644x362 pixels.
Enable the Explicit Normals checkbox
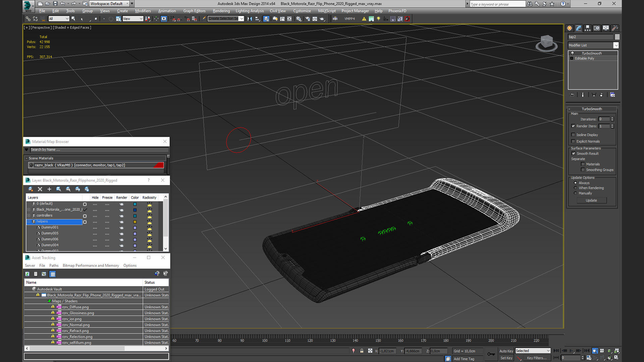pos(573,141)
